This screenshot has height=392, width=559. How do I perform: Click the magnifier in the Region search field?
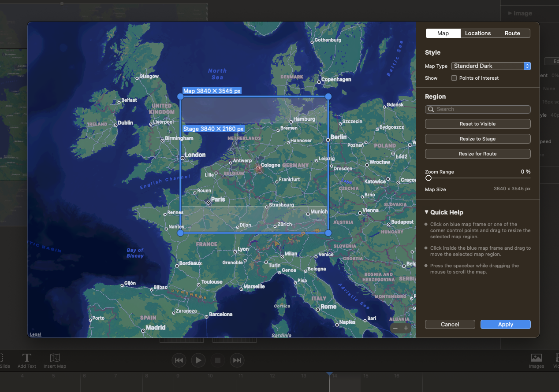[431, 109]
